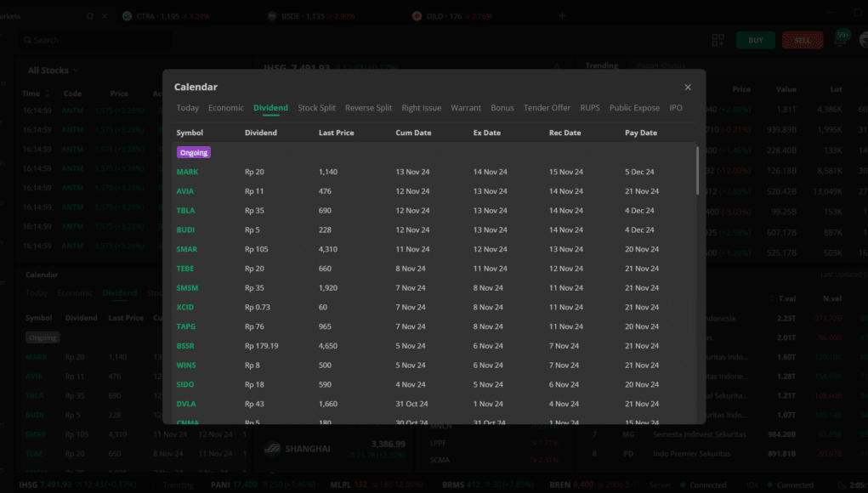Image resolution: width=868 pixels, height=493 pixels.
Task: Expand the All Stocks dropdown
Action: click(x=53, y=71)
